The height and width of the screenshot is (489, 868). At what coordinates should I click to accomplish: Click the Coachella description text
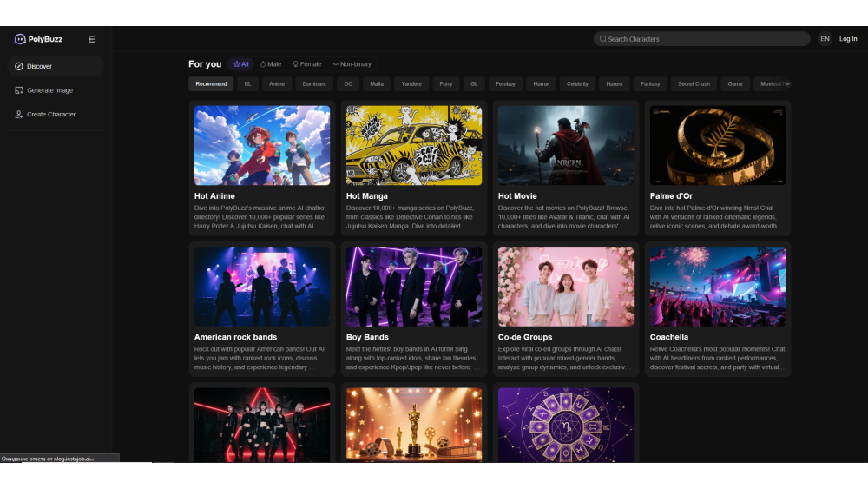click(718, 359)
